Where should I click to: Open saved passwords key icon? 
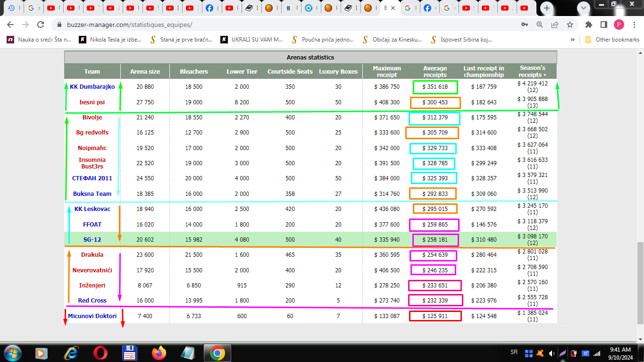525,25
